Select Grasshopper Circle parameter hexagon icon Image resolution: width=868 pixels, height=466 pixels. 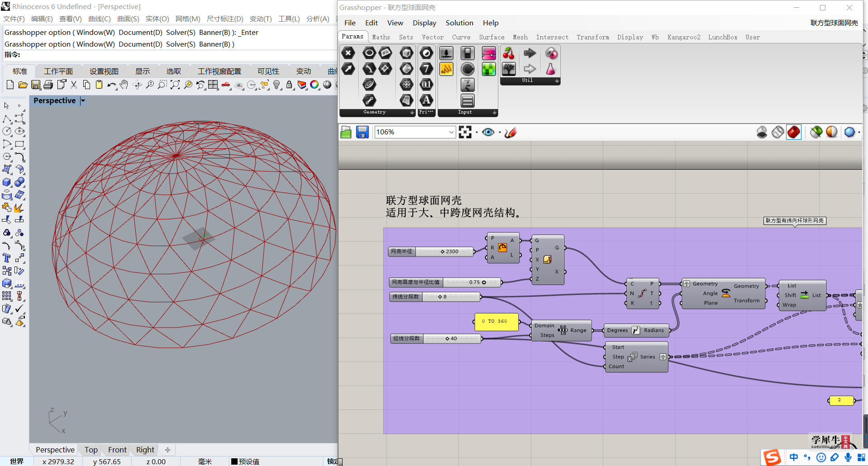[x=369, y=53]
